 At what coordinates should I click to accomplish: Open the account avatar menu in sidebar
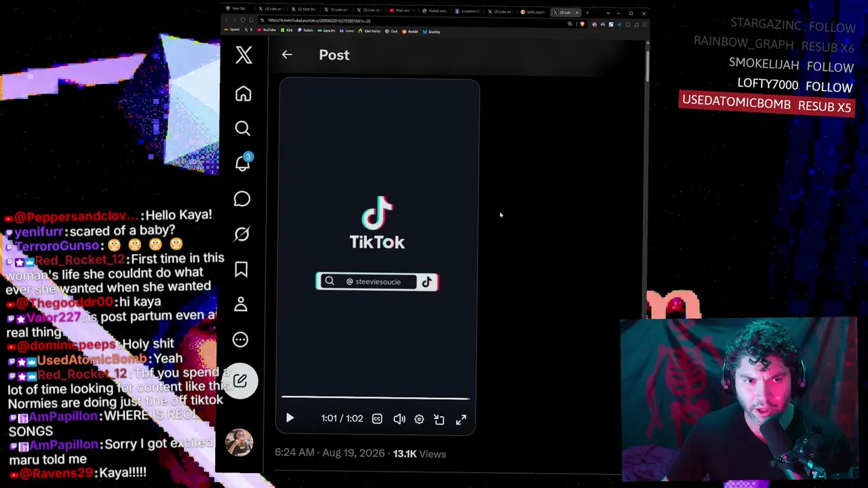coord(239,443)
